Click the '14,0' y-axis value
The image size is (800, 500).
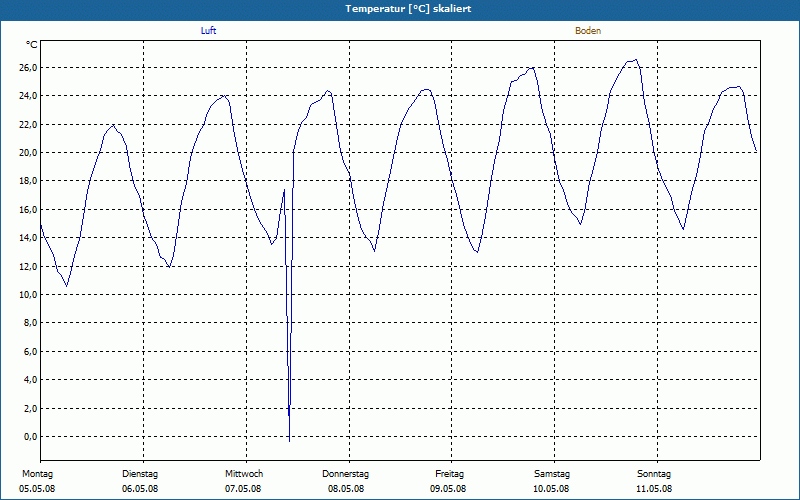28,238
